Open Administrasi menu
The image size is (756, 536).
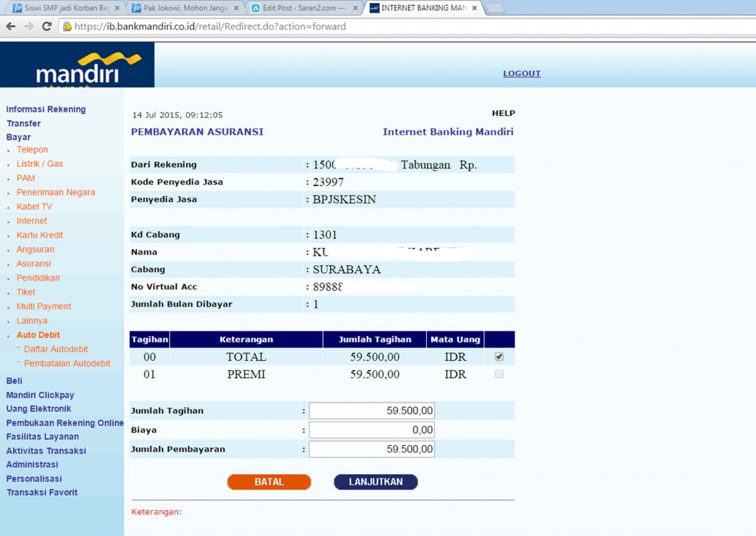click(x=32, y=464)
